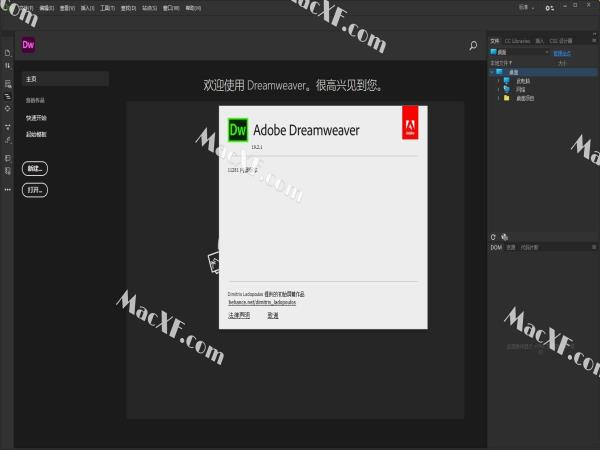This screenshot has width=600, height=450.
Task: Expand the This PC node in Files tree
Action: 498,81
